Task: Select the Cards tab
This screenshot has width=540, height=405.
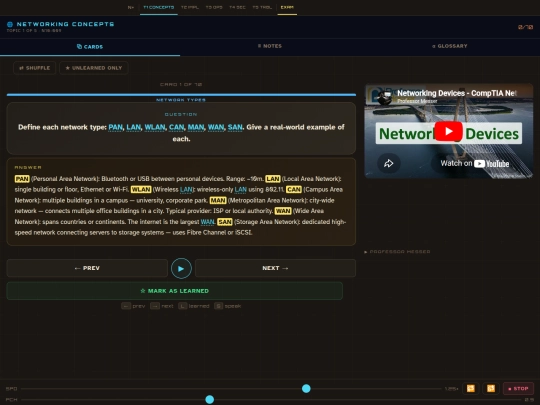Action: 90,46
